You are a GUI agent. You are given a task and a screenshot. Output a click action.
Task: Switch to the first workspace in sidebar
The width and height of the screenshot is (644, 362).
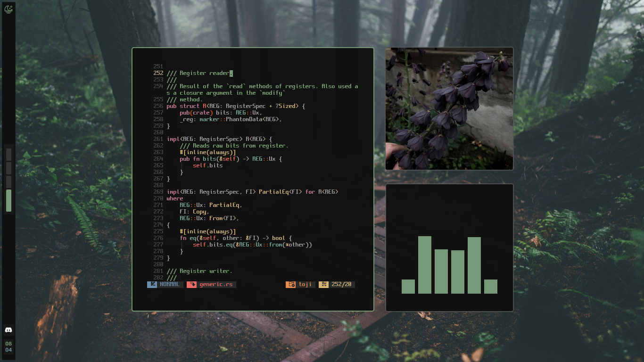[8, 155]
